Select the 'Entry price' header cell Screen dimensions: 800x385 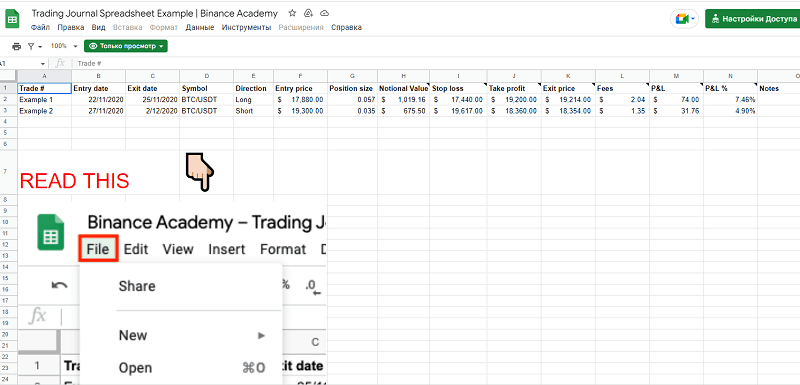click(301, 88)
